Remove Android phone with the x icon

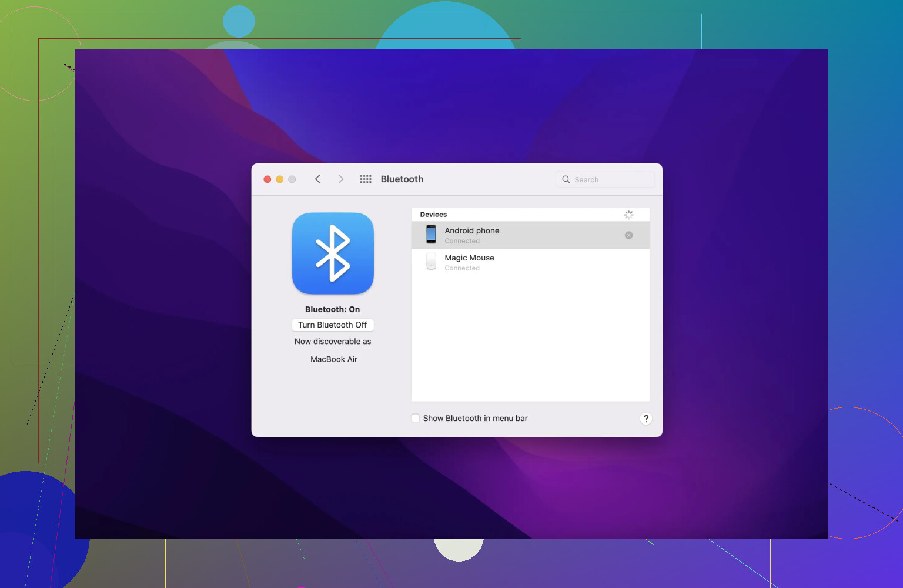click(628, 235)
